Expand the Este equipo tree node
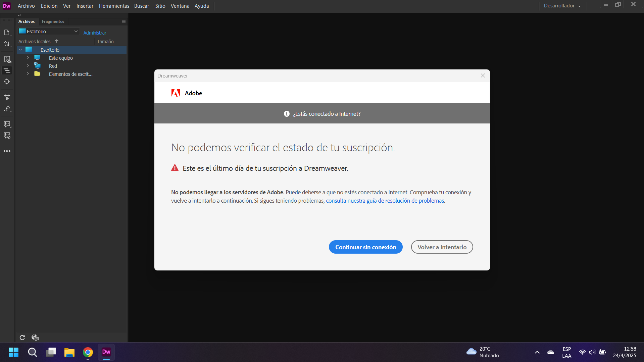The image size is (644, 362). [28, 58]
